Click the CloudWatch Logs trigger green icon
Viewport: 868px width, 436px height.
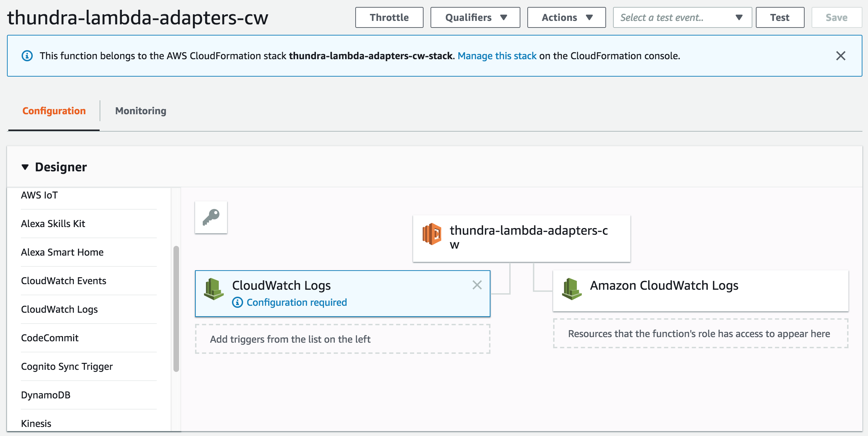[x=214, y=289]
